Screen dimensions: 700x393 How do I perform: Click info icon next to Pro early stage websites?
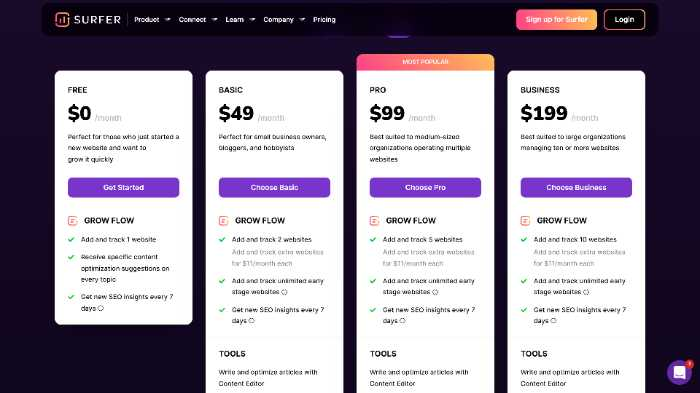(435, 292)
